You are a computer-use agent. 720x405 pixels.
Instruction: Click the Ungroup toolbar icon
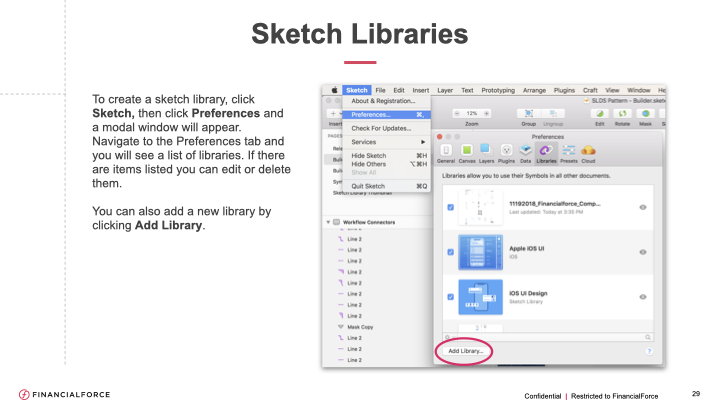click(x=553, y=113)
